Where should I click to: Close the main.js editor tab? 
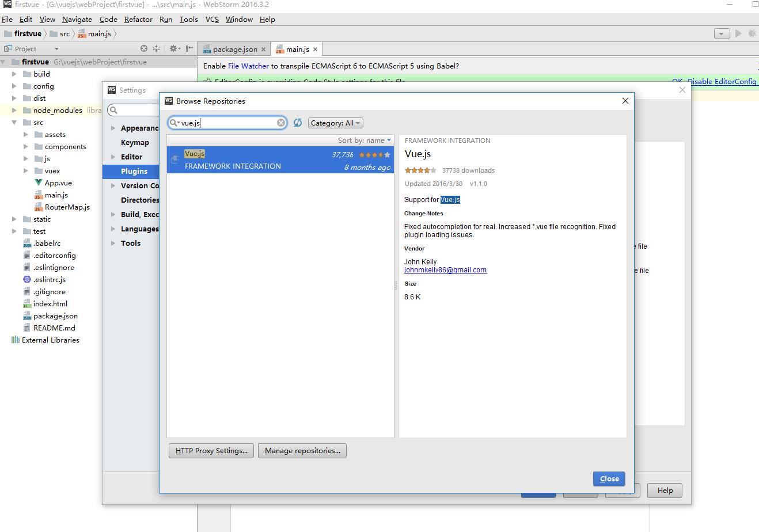(x=315, y=50)
